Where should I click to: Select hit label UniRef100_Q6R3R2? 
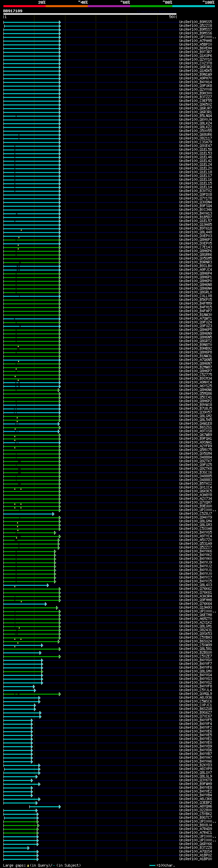coord(196,67)
